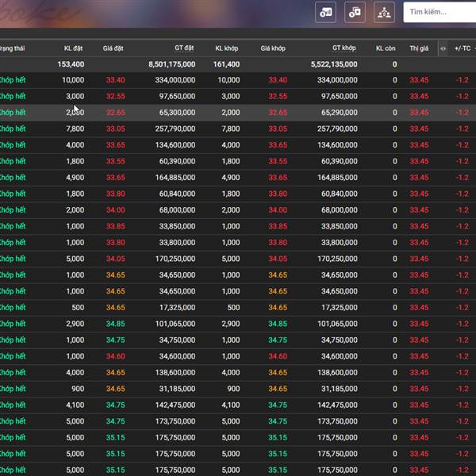Click GT khớp cell 65,290,000
The height and width of the screenshot is (476, 476).
(x=340, y=113)
